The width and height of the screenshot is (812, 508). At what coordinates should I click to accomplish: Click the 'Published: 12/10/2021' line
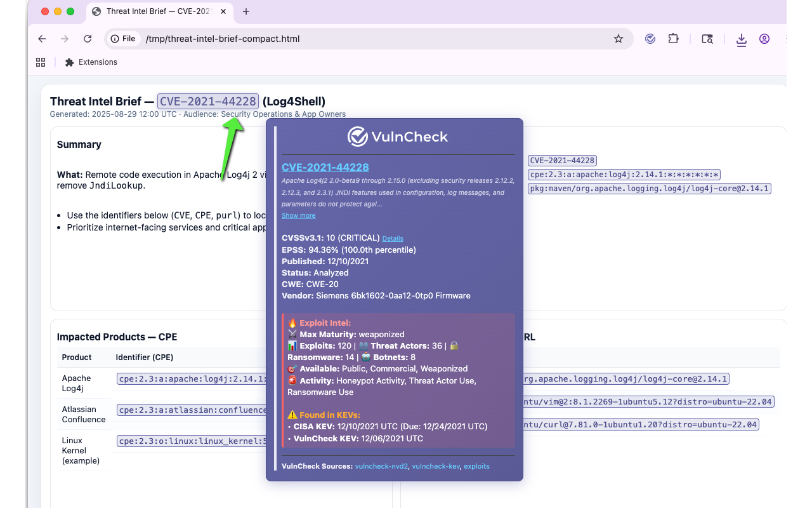pos(325,261)
